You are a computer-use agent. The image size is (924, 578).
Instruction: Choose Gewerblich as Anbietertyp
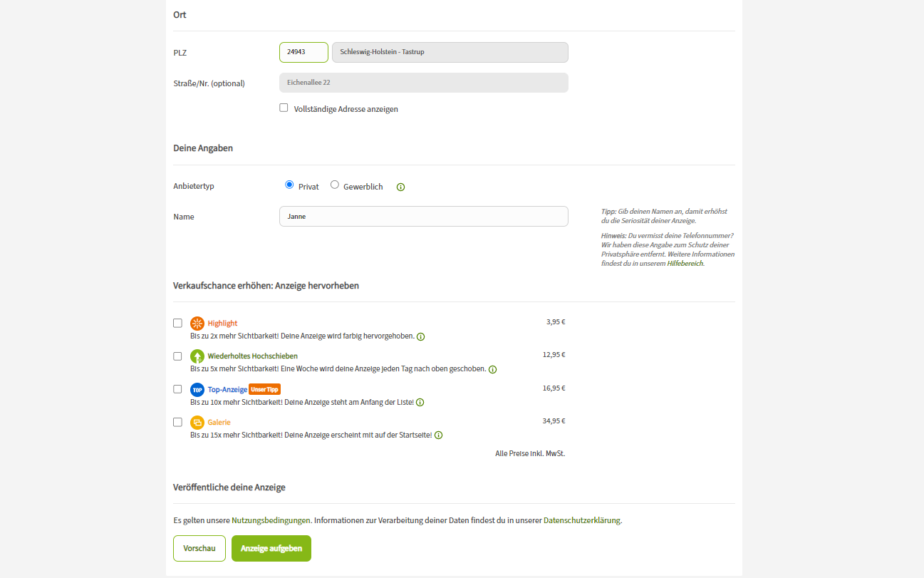click(335, 185)
